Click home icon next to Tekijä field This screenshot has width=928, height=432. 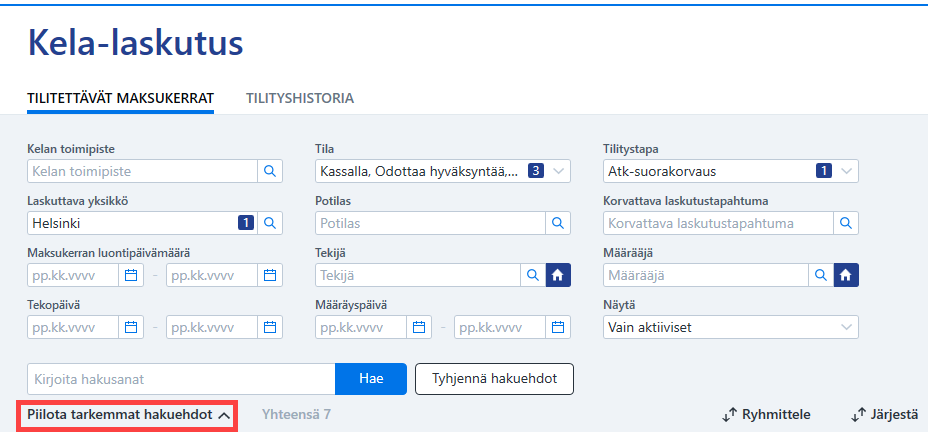point(558,275)
